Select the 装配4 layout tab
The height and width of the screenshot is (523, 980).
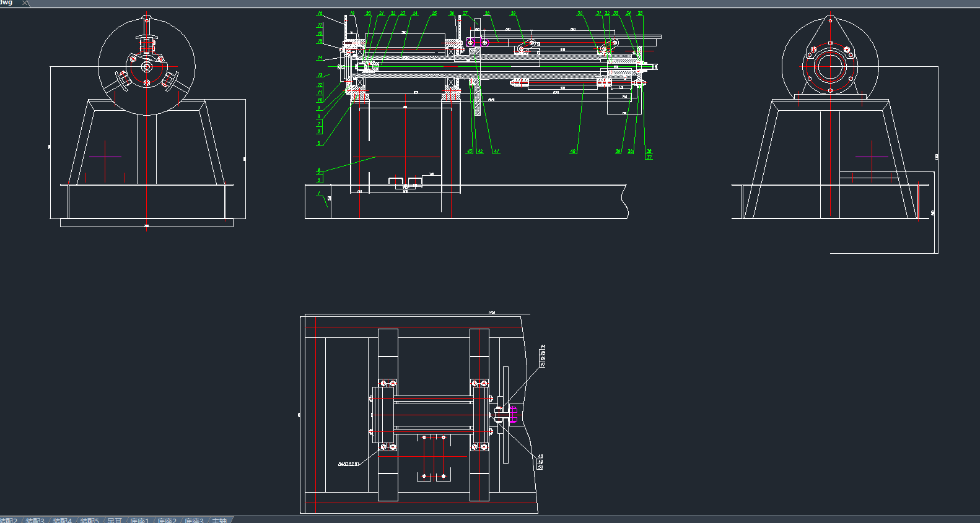(62, 521)
